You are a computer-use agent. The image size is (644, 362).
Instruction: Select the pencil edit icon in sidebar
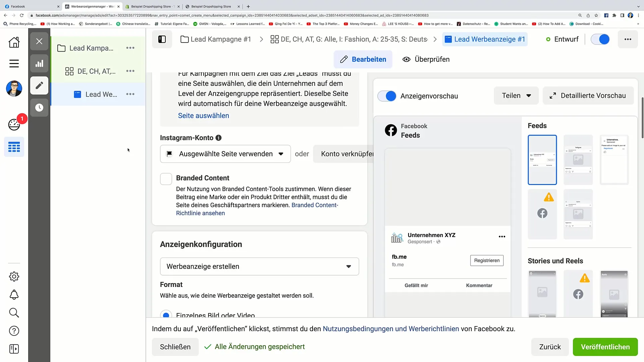coord(39,85)
